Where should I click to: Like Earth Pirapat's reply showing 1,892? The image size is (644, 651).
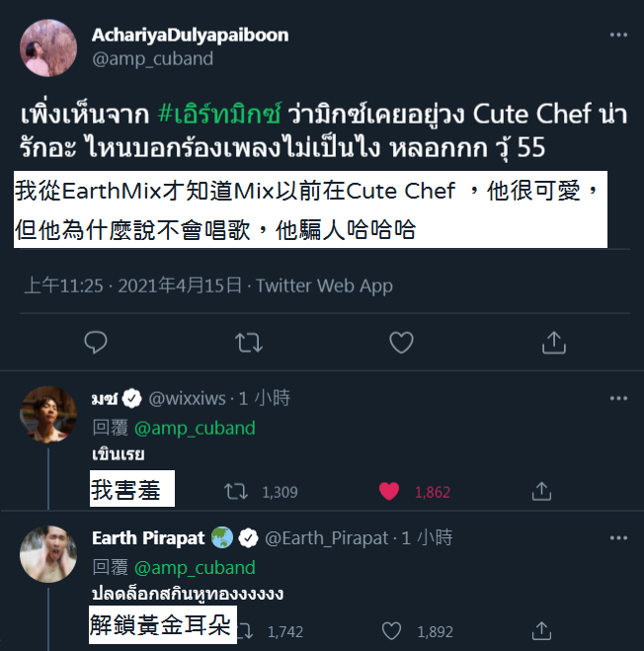click(x=391, y=631)
